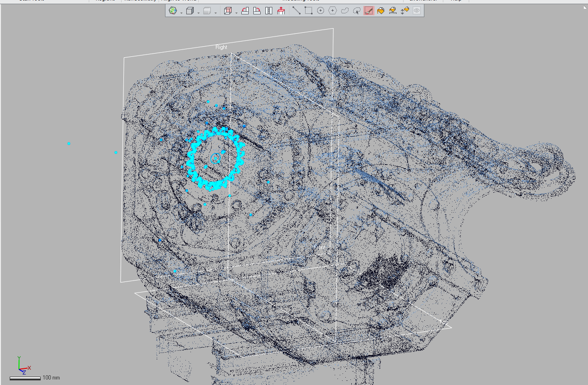This screenshot has width=588, height=385.
Task: Rotate view counterclockwise with the arrow icon
Action: click(245, 11)
